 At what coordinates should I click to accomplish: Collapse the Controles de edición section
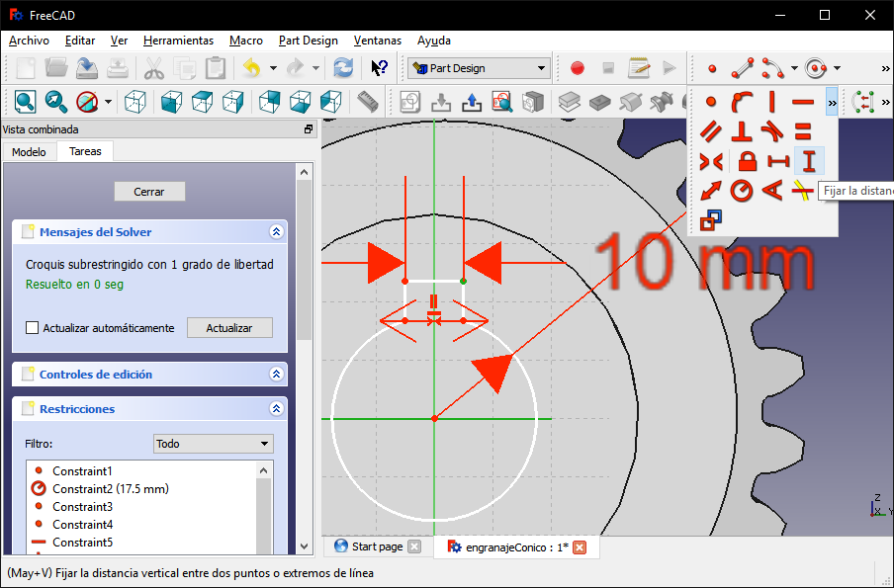coord(277,374)
